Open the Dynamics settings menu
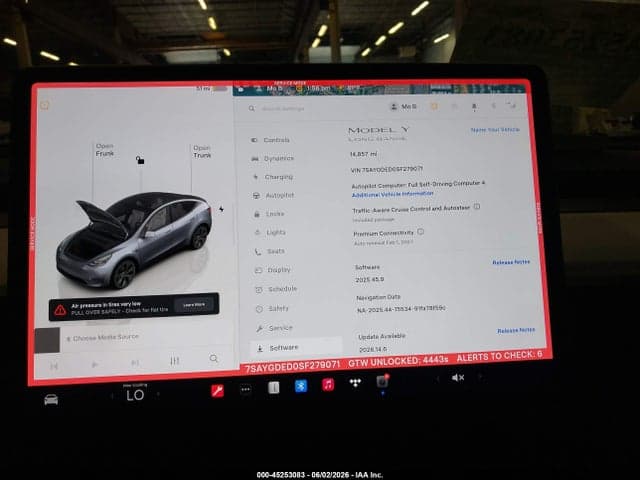 pyautogui.click(x=273, y=158)
